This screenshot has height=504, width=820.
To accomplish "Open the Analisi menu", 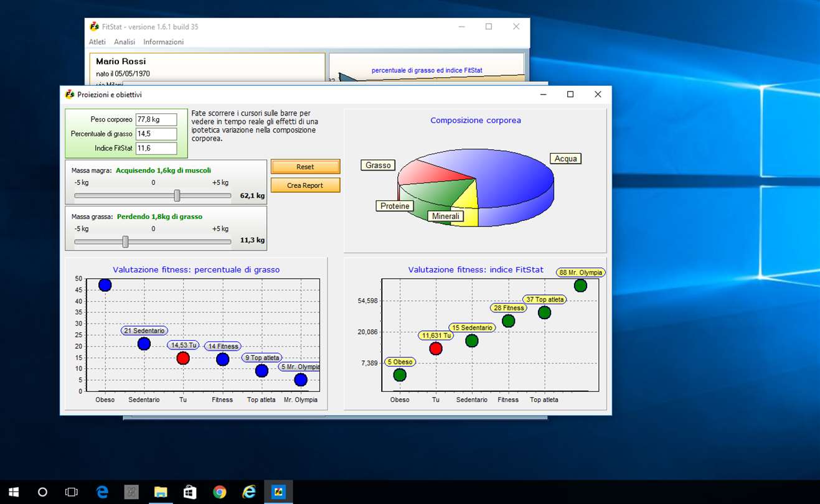I will [125, 42].
